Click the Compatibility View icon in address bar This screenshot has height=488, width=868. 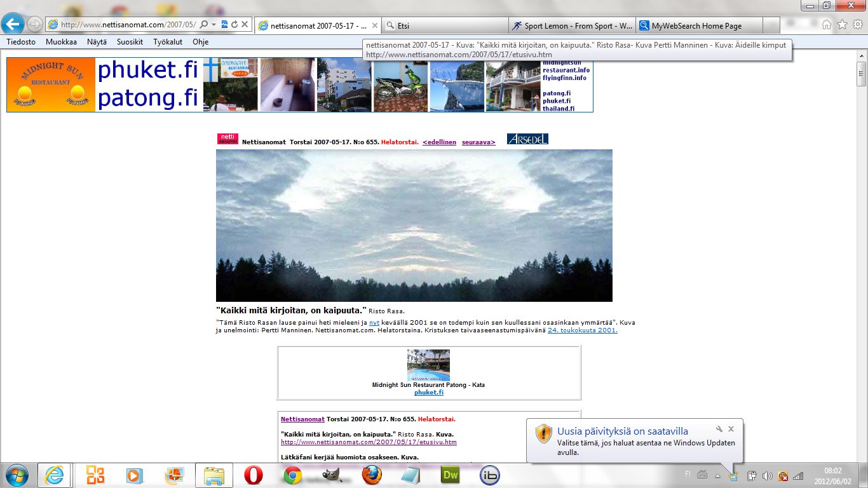click(x=225, y=25)
